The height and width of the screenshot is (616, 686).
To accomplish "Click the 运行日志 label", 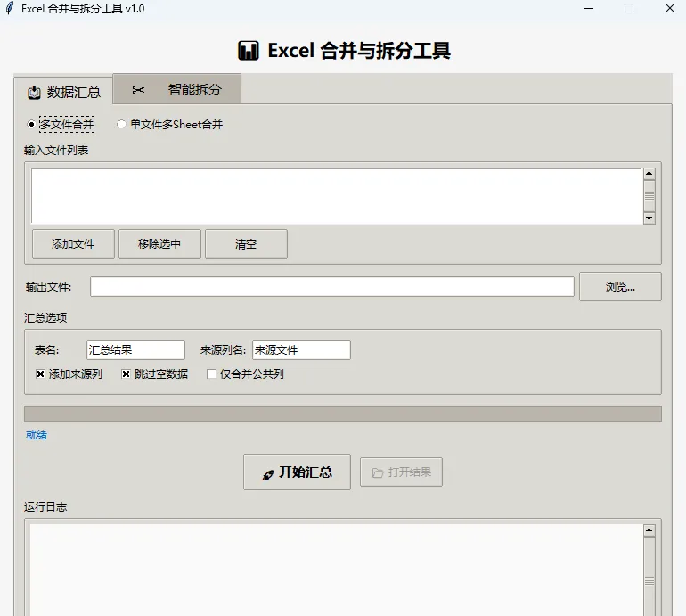I will (x=45, y=507).
